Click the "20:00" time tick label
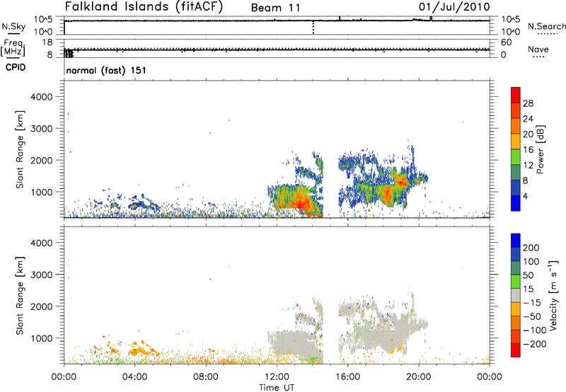This screenshot has height=392, width=566. point(419,377)
